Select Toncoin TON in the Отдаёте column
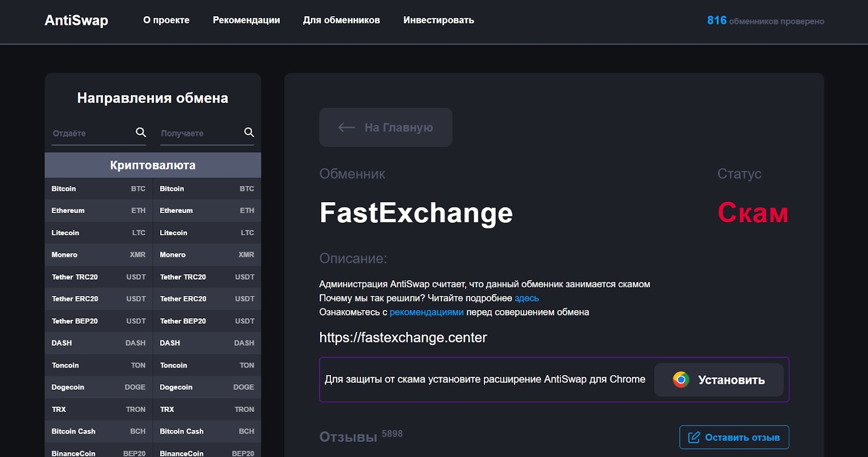The width and height of the screenshot is (868, 457). 99,365
